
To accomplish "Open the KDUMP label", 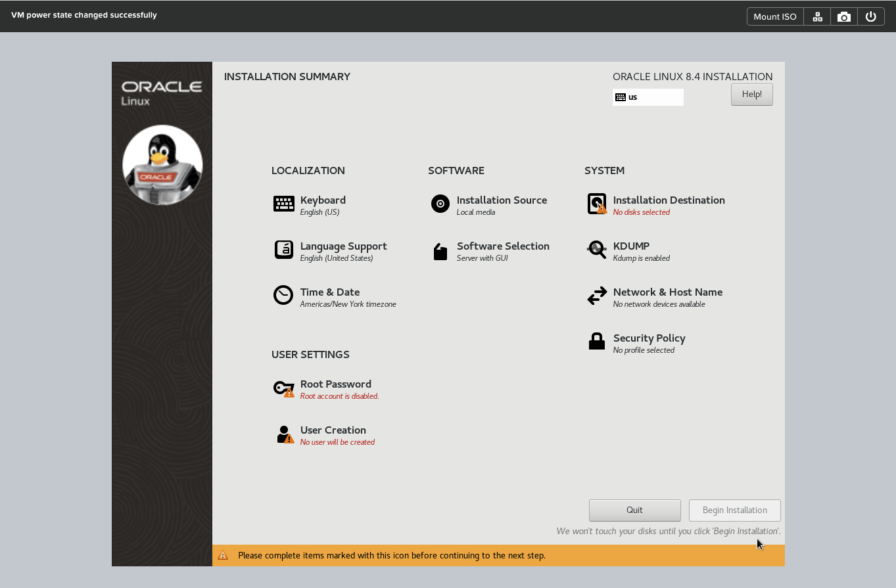I will (x=631, y=246).
